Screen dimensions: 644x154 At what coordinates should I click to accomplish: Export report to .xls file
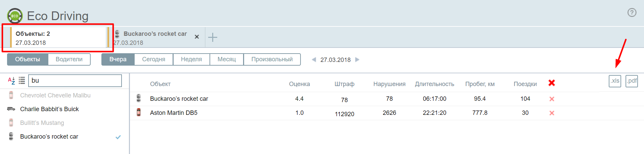pos(615,81)
